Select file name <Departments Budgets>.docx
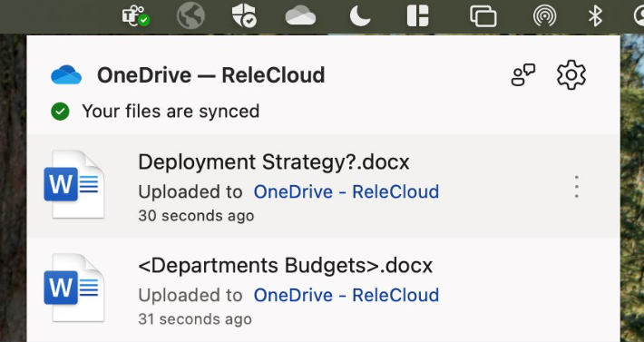Image resolution: width=644 pixels, height=342 pixels. click(x=286, y=266)
